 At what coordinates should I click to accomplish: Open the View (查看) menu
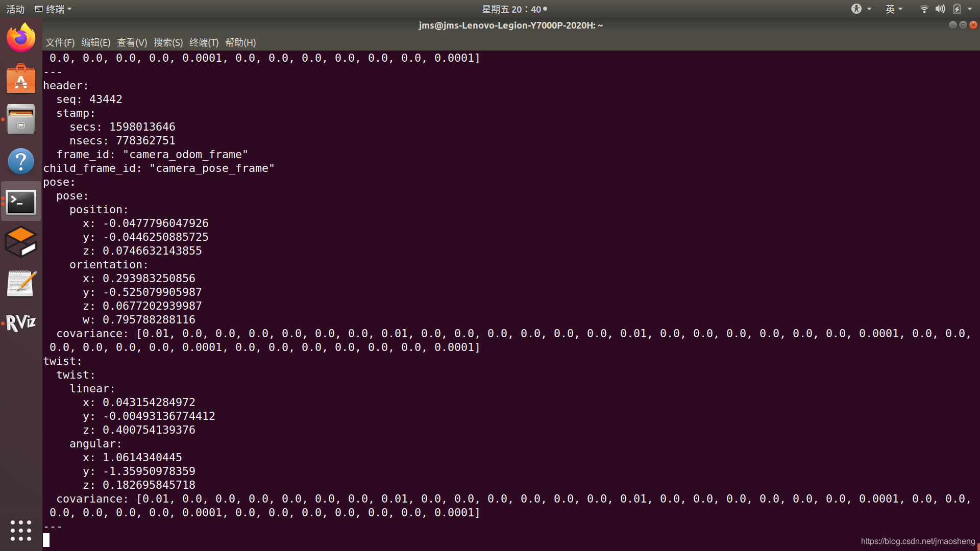click(132, 42)
